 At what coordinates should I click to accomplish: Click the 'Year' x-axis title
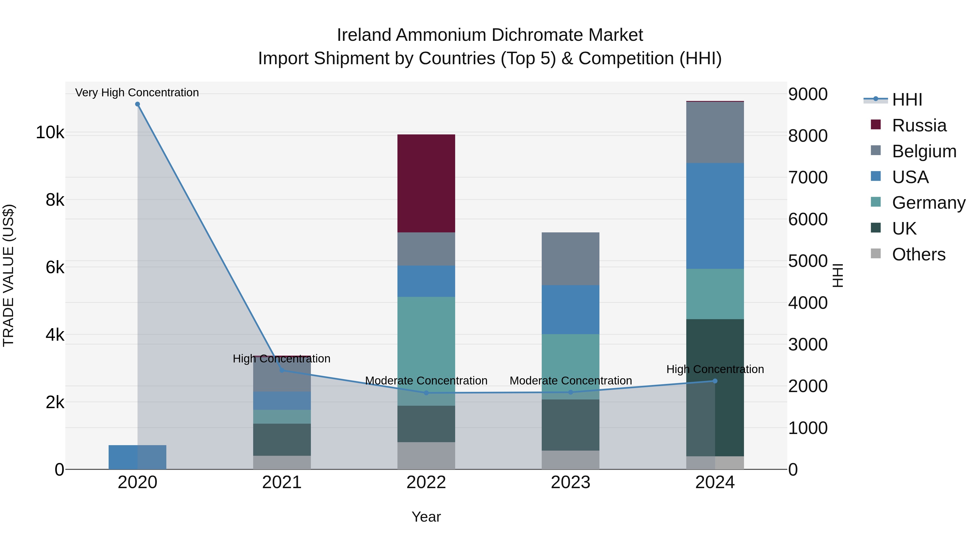[426, 517]
